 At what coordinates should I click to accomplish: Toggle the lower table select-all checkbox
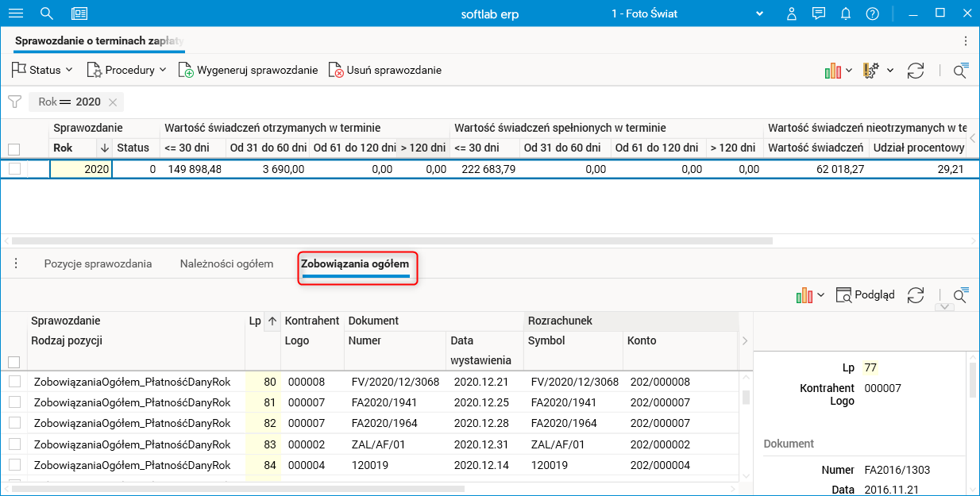14,362
